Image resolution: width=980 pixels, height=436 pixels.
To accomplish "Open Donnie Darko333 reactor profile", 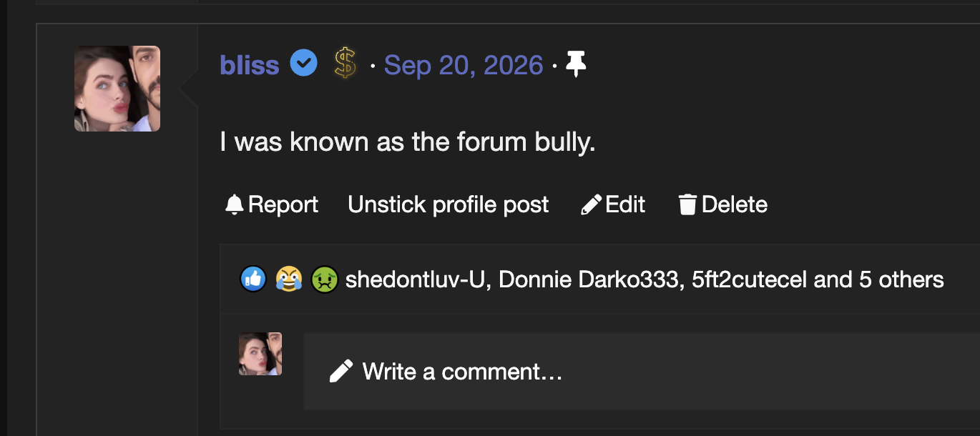I will (x=588, y=279).
